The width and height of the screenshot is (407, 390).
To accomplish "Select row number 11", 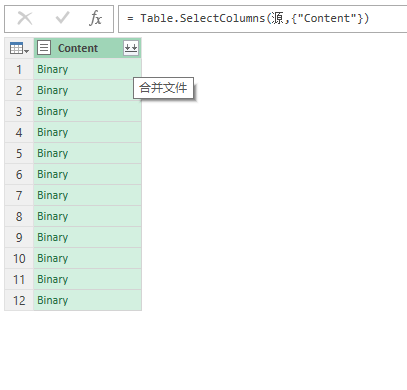I will click(19, 279).
